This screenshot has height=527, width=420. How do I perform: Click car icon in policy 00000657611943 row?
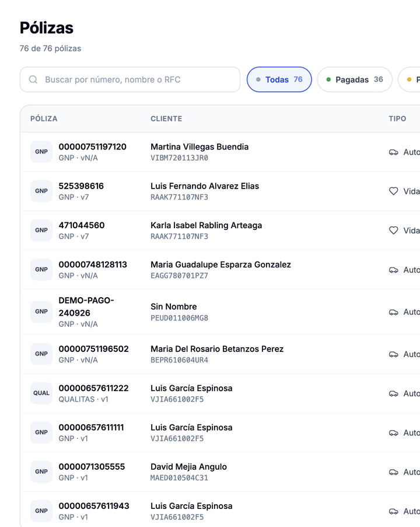click(393, 512)
